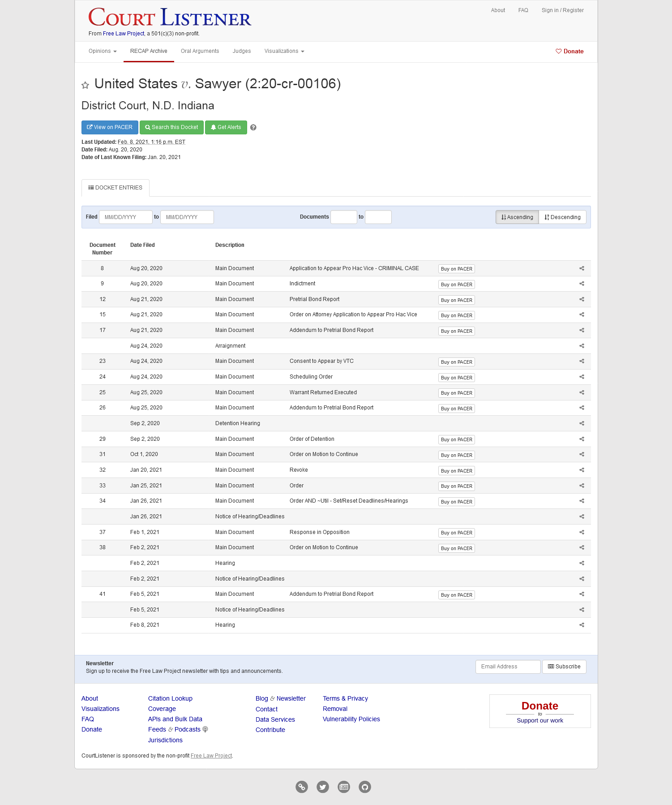Image resolution: width=672 pixels, height=805 pixels.
Task: Click Search this Docket button
Action: [x=171, y=127]
